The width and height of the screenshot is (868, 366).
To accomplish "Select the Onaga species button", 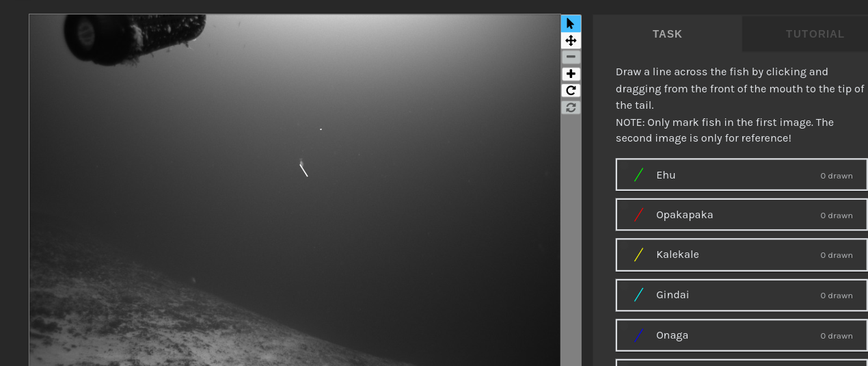I will coord(742,335).
